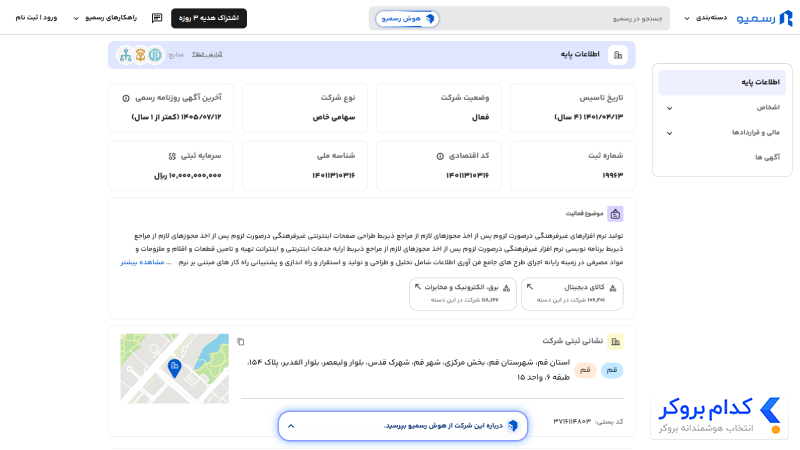Open the chat message icon in header
The image size is (800, 450).
click(x=157, y=18)
